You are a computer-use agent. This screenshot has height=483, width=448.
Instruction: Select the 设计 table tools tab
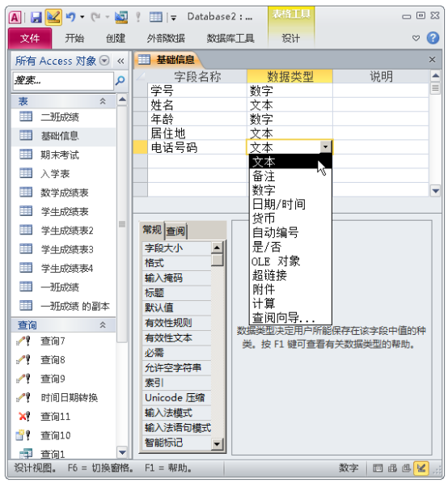[290, 38]
